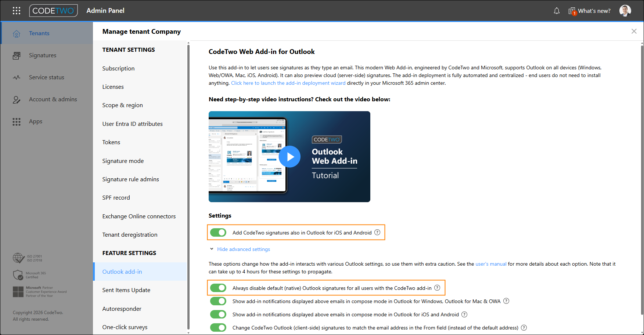Open help for Windows, Mac & OWA notifications option
Image resolution: width=644 pixels, height=335 pixels.
click(506, 301)
